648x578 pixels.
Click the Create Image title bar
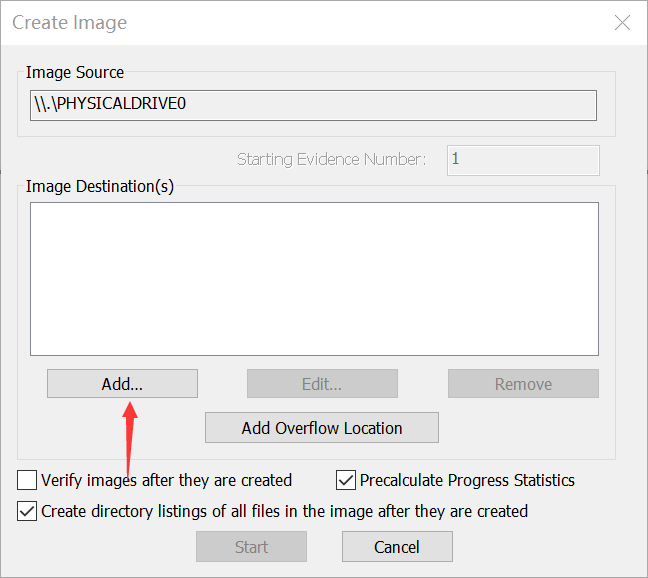(300, 22)
